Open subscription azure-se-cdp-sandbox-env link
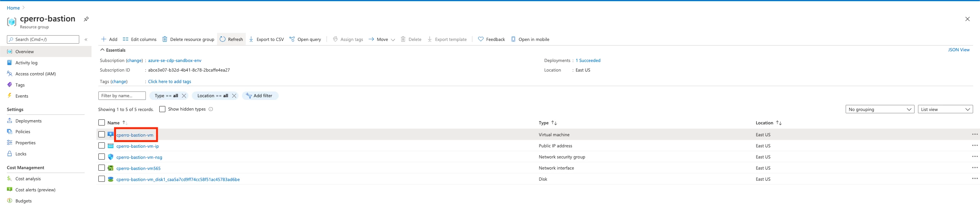Image resolution: width=980 pixels, height=204 pixels. (175, 60)
